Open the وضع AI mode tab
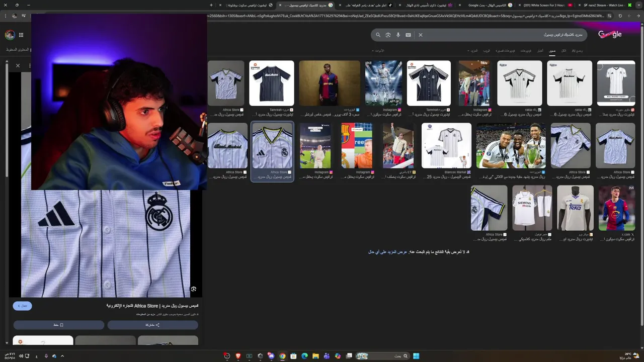Image resolution: width=644 pixels, height=362 pixels. point(577,51)
